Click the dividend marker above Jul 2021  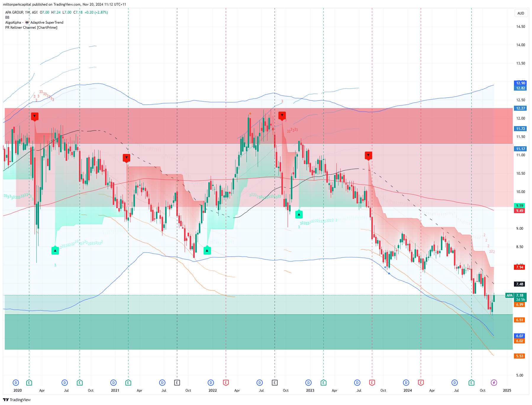point(162,382)
